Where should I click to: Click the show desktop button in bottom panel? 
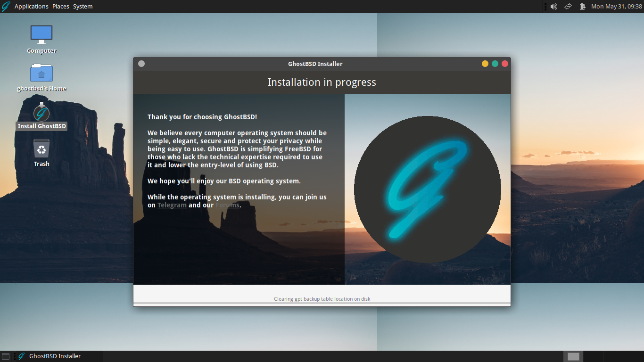6,356
